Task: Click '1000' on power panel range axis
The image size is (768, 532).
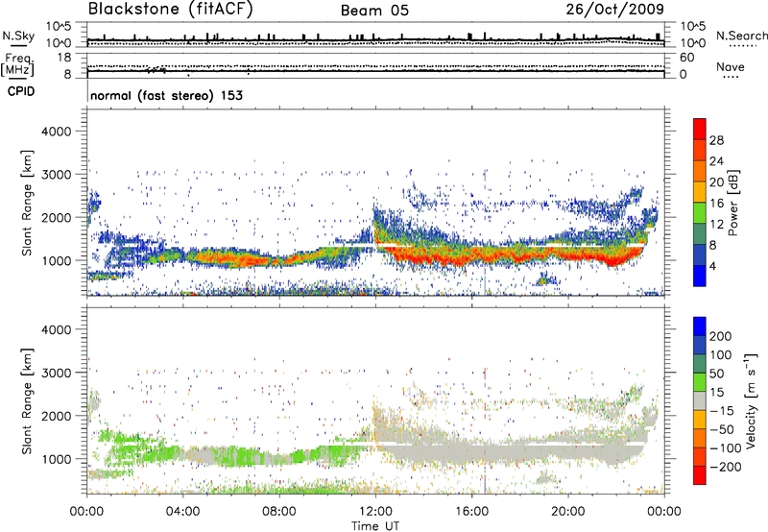Action: tap(56, 260)
